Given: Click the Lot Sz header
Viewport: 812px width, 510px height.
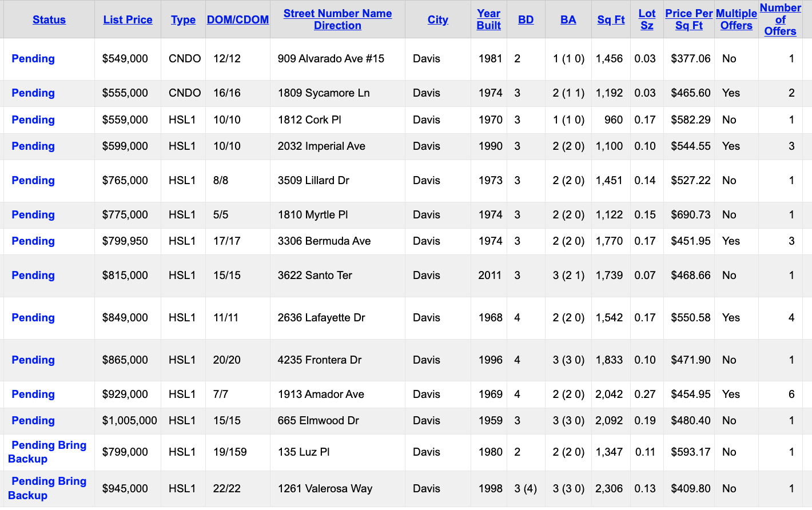Looking at the screenshot, I should pyautogui.click(x=647, y=19).
